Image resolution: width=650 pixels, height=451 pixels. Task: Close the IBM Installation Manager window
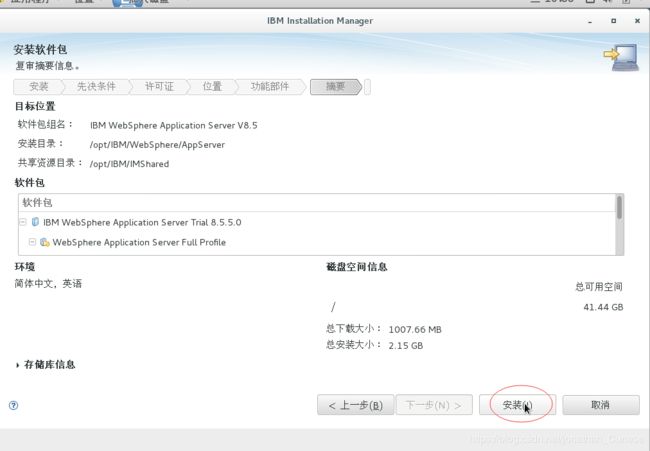(637, 21)
